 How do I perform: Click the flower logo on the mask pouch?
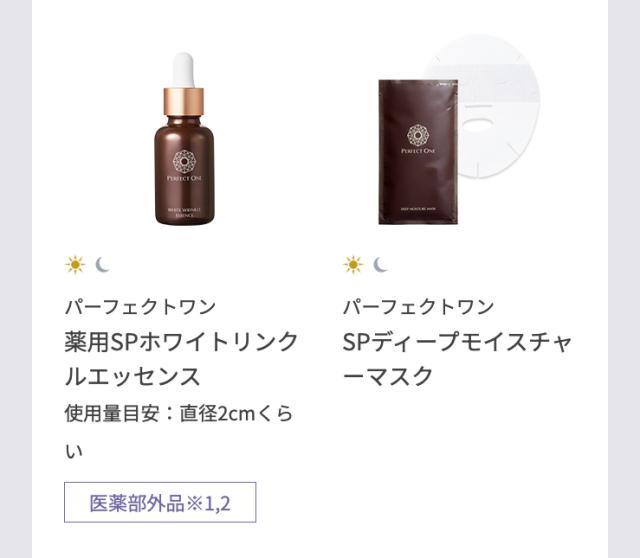(x=418, y=135)
